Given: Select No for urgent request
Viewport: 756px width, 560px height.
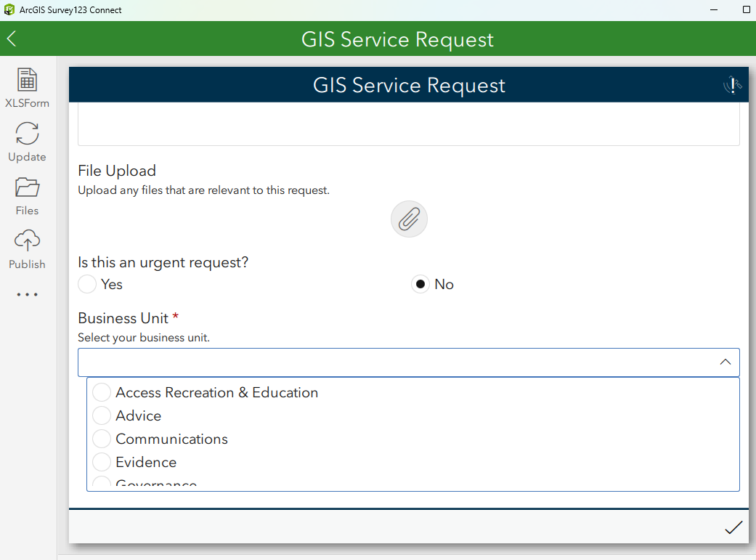Looking at the screenshot, I should coord(420,284).
